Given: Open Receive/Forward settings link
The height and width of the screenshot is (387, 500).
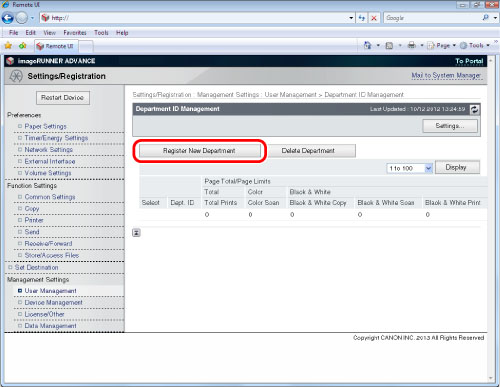Looking at the screenshot, I should click(x=48, y=244).
